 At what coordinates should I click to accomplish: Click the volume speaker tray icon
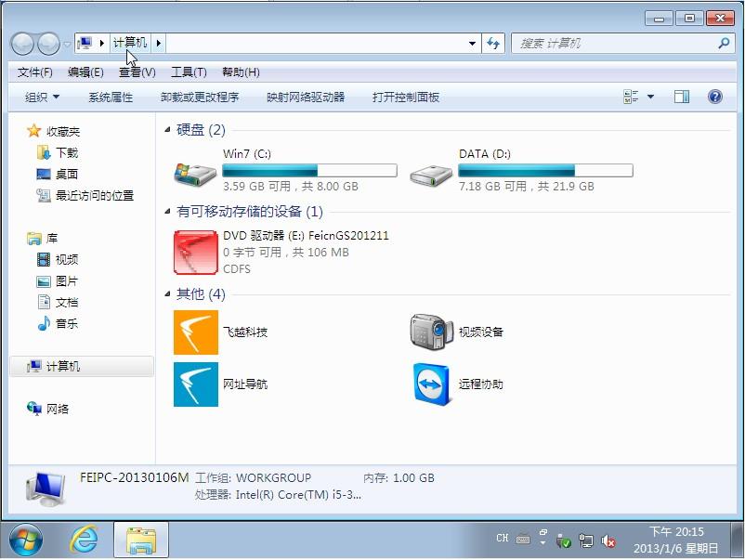point(609,540)
